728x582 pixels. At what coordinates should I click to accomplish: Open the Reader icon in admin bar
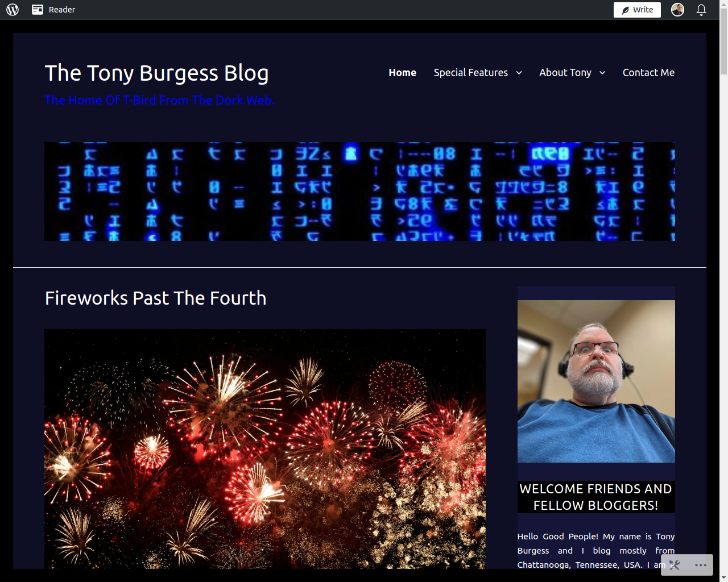[x=38, y=10]
